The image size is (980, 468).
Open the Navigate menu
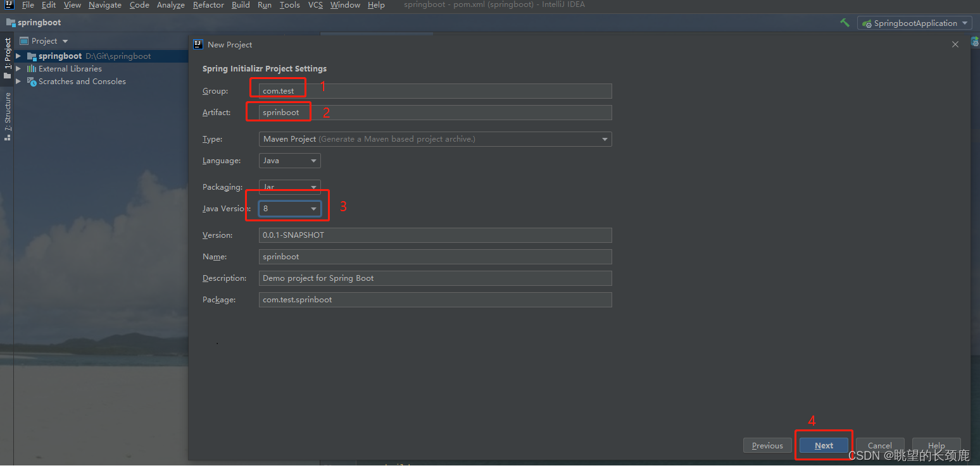[105, 5]
